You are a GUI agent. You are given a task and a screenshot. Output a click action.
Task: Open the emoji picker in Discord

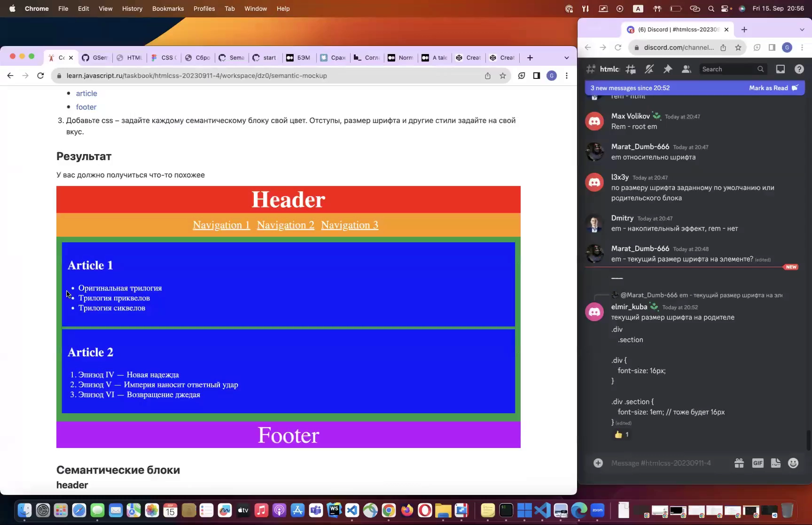793,463
